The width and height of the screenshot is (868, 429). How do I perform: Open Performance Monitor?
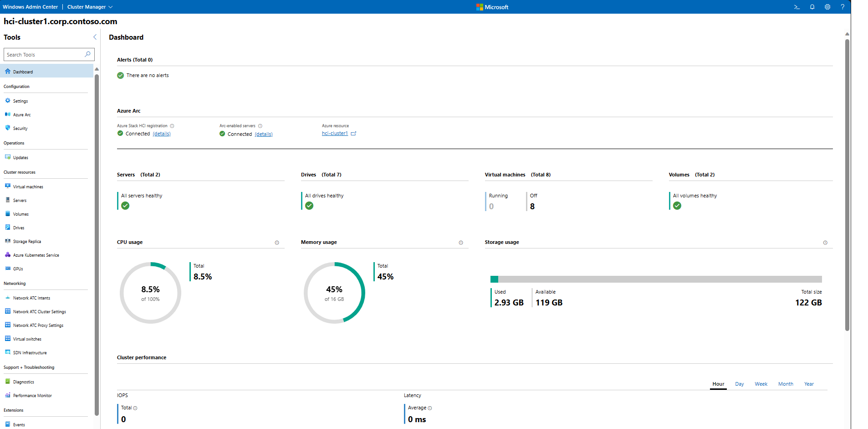click(32, 395)
